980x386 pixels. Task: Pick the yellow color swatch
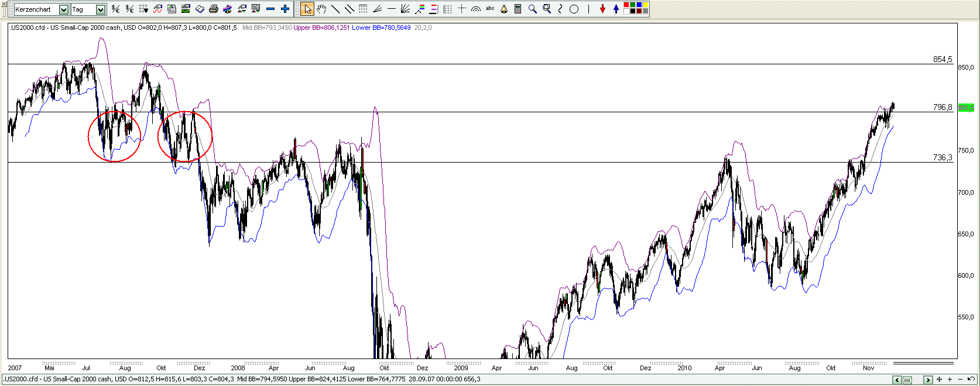tap(646, 5)
